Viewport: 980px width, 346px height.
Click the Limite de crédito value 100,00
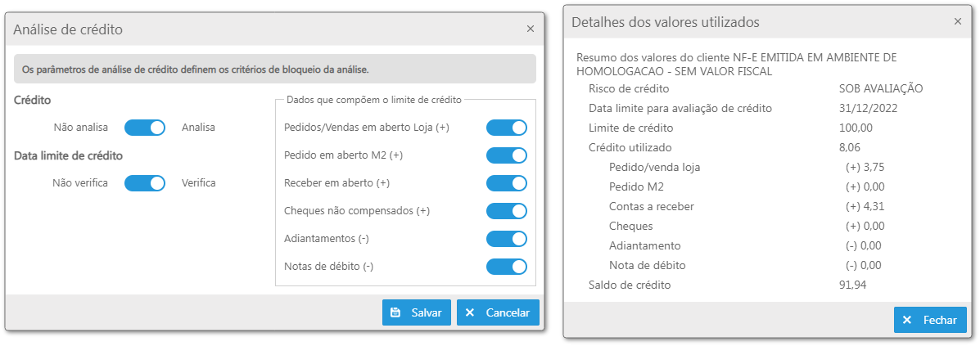coord(856,128)
